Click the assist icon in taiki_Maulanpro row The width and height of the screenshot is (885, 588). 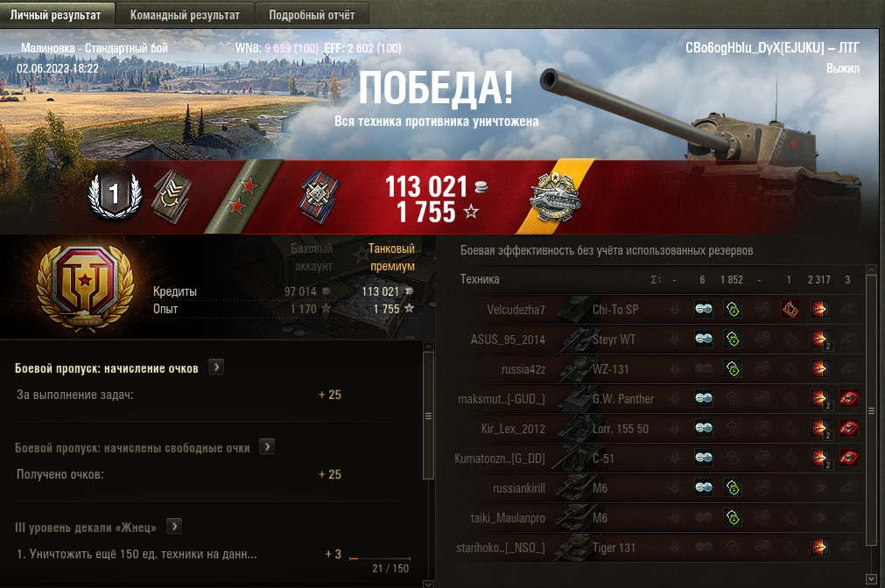(x=733, y=517)
